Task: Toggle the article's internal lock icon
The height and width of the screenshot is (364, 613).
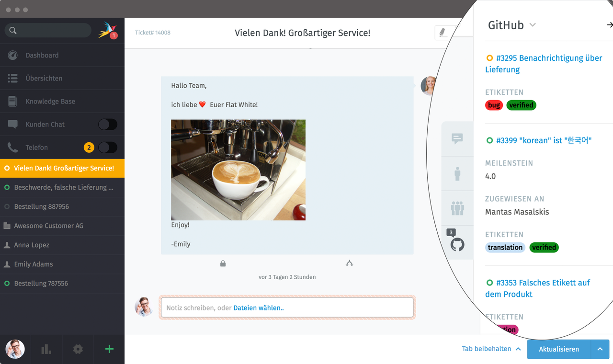Action: tap(223, 263)
